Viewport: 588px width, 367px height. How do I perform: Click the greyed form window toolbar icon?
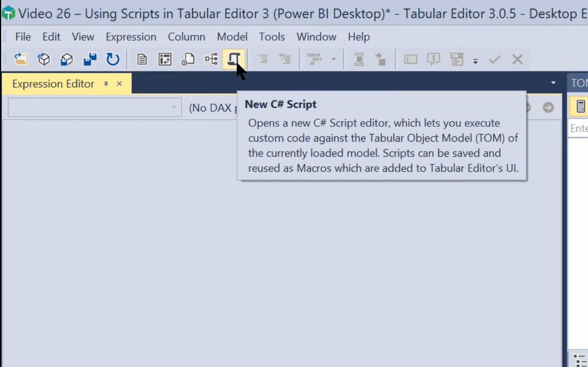click(x=457, y=59)
